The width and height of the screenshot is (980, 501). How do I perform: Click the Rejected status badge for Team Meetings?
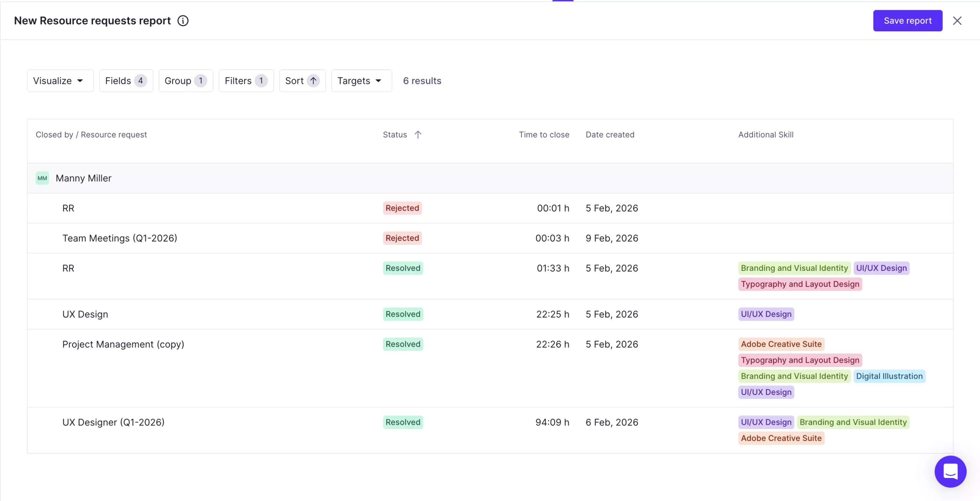(402, 238)
